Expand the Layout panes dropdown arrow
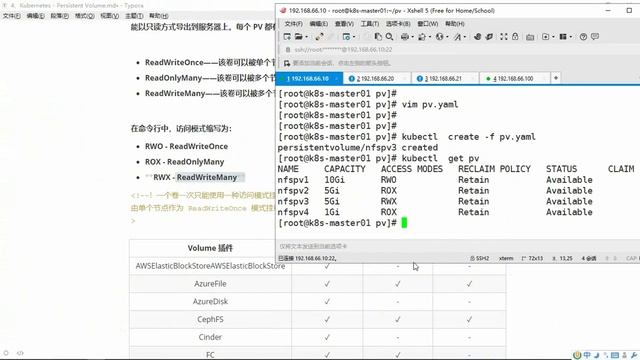The height and width of the screenshot is (360, 640). (x=570, y=37)
